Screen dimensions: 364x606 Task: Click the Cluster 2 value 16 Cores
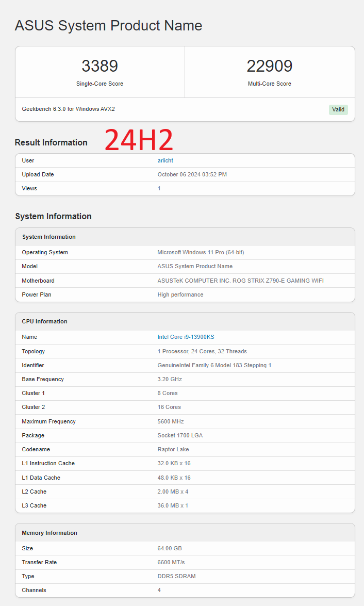pyautogui.click(x=169, y=407)
